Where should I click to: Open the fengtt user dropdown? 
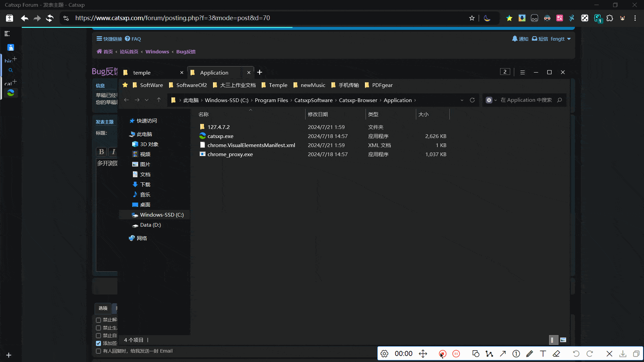tap(560, 39)
